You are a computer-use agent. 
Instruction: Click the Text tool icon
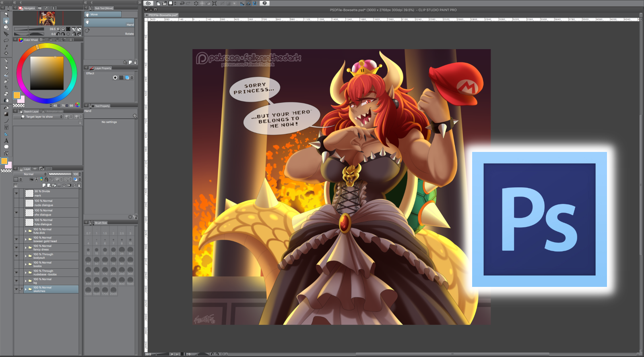pyautogui.click(x=6, y=141)
